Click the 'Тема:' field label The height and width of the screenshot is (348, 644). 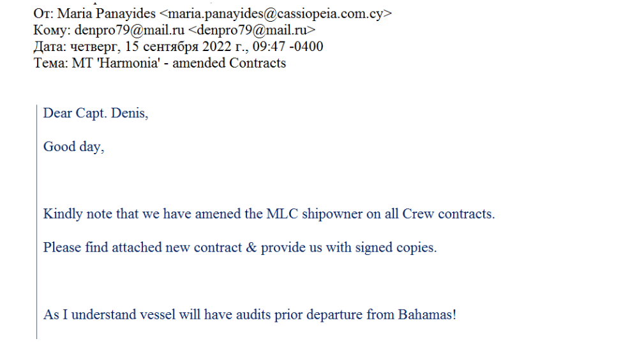tap(52, 62)
